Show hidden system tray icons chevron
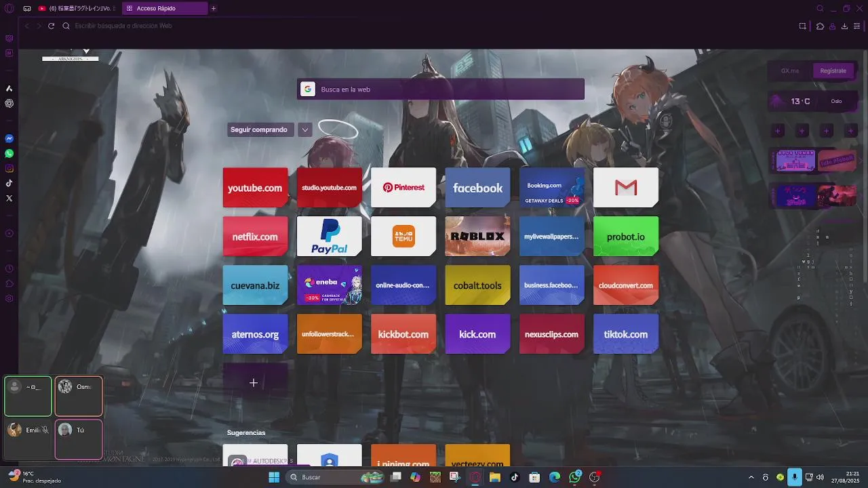The width and height of the screenshot is (868, 488). tap(751, 477)
